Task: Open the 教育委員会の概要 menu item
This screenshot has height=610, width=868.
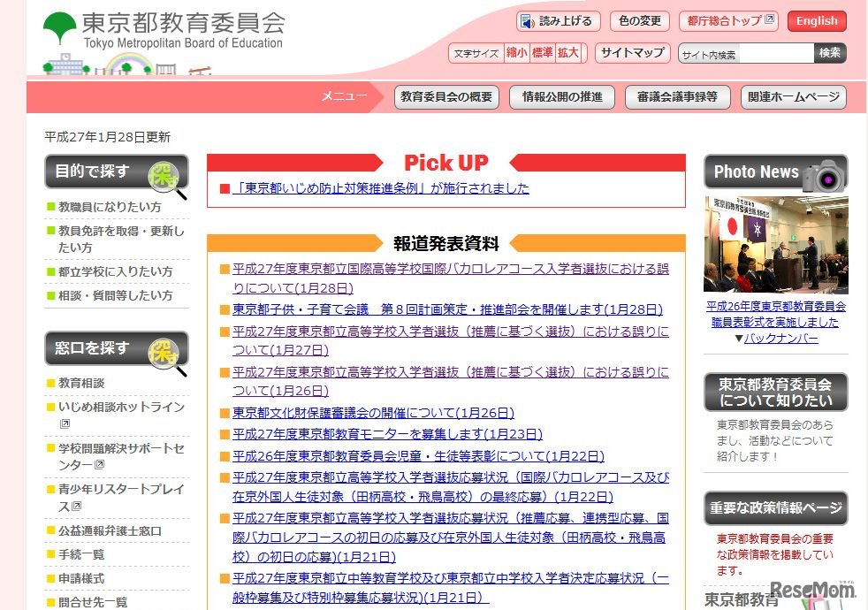Action: point(447,97)
